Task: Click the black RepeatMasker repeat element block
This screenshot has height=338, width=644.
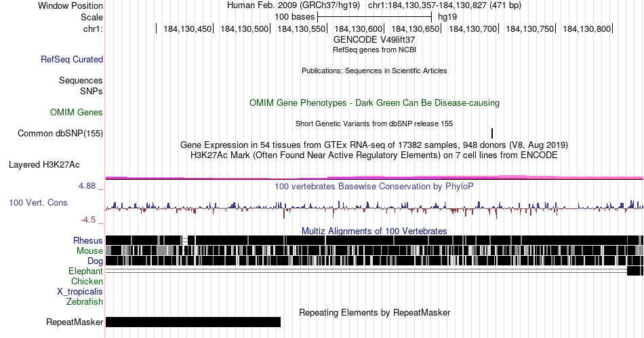Action: tap(193, 322)
